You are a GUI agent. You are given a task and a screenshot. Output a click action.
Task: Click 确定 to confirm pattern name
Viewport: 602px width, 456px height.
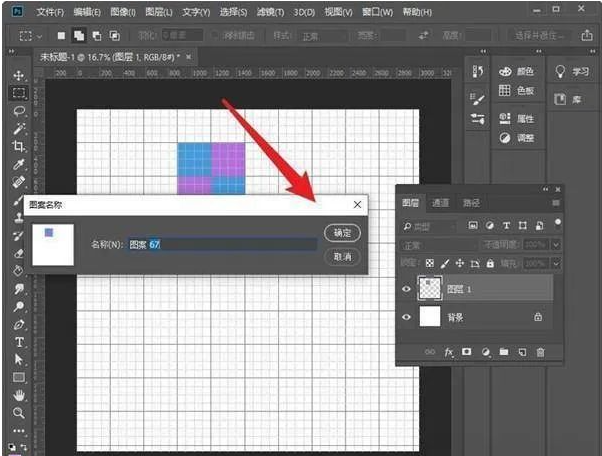(342, 233)
